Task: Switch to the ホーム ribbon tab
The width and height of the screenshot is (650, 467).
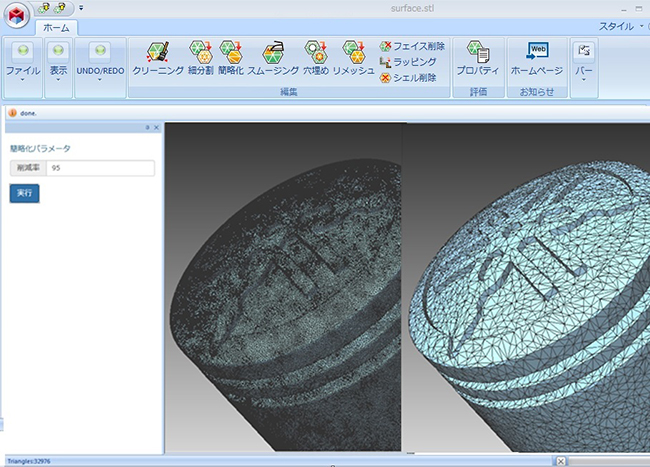Action: click(55, 28)
